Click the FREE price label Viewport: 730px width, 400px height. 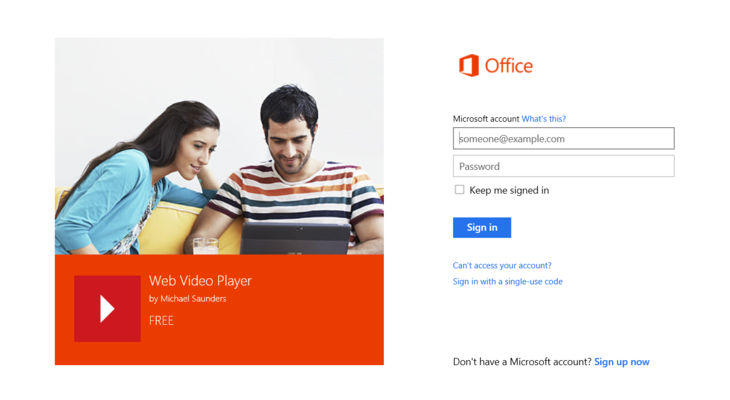[x=161, y=320]
